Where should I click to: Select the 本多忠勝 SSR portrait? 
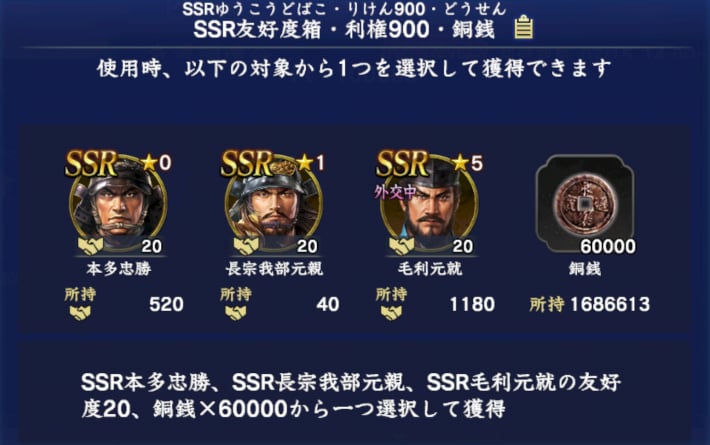(118, 203)
